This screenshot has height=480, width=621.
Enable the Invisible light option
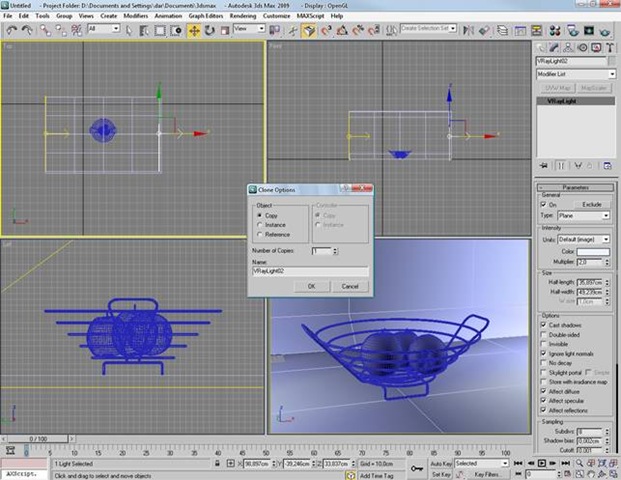click(543, 343)
